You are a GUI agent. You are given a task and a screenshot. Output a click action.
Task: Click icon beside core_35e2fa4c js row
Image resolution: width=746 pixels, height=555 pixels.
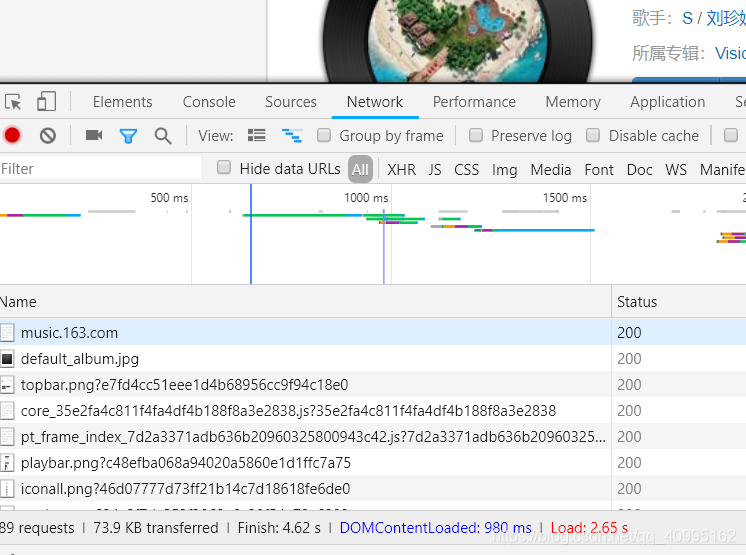[7, 410]
